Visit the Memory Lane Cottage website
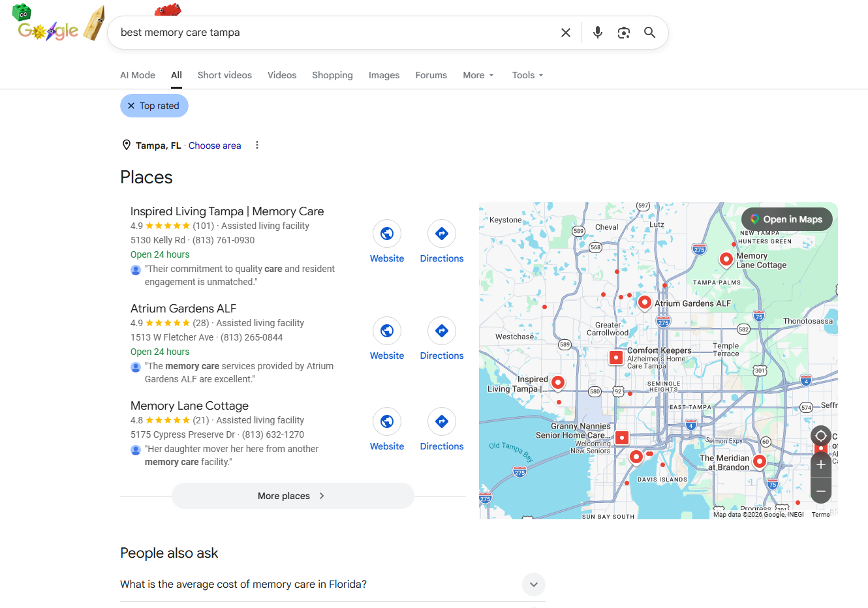Image resolution: width=868 pixels, height=608 pixels. pyautogui.click(x=387, y=430)
